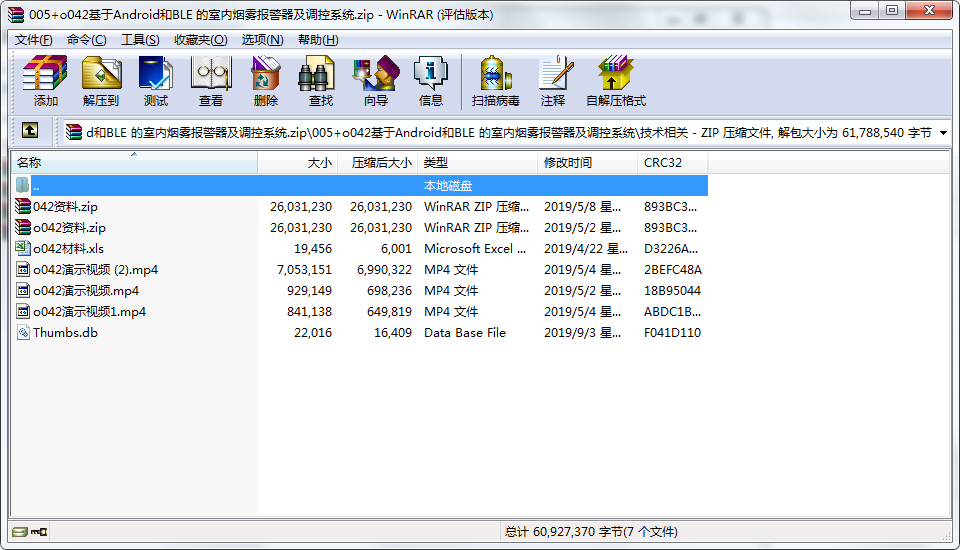Click the o042演示视频.mp4 video file icon

pyautogui.click(x=23, y=290)
